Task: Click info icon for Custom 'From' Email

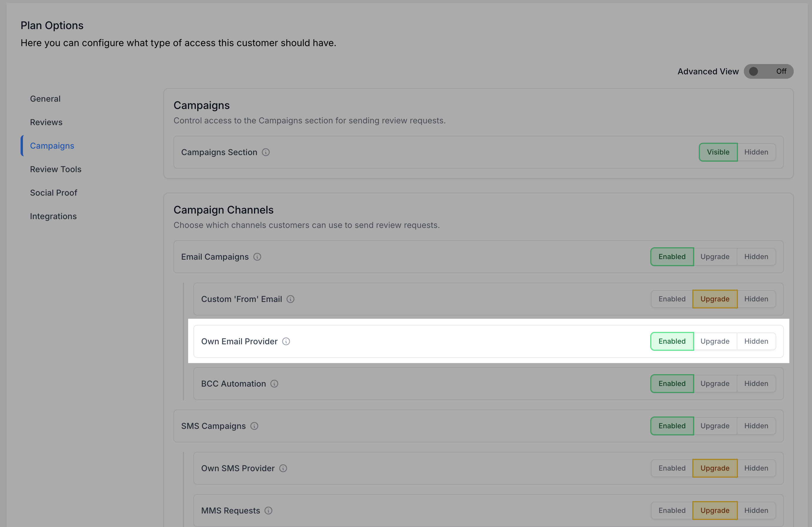Action: point(290,299)
